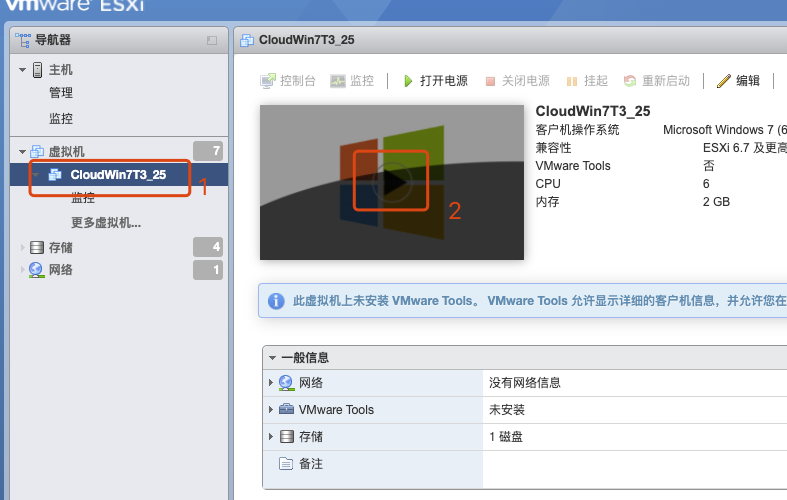This screenshot has width=787, height=500.
Task: Click the VMware Tools toolbox icon
Action: pyautogui.click(x=287, y=409)
